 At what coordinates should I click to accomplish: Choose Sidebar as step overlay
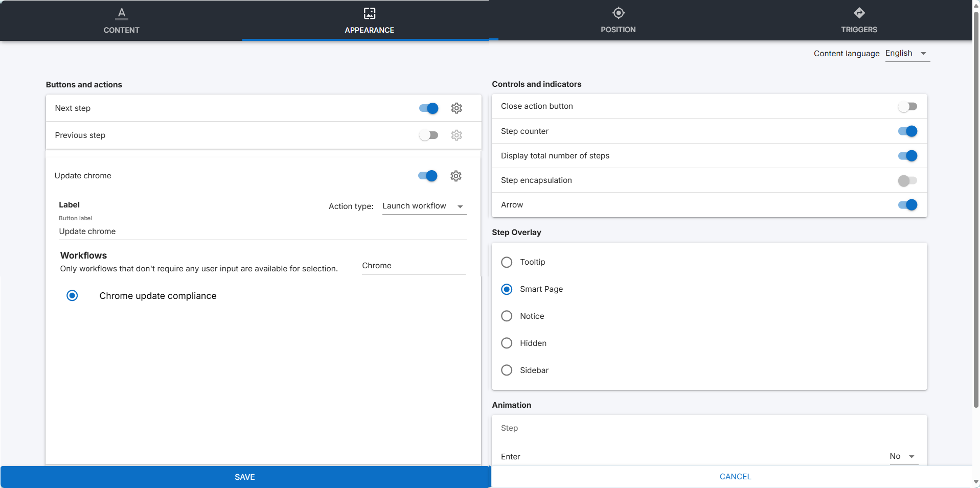[x=507, y=370]
